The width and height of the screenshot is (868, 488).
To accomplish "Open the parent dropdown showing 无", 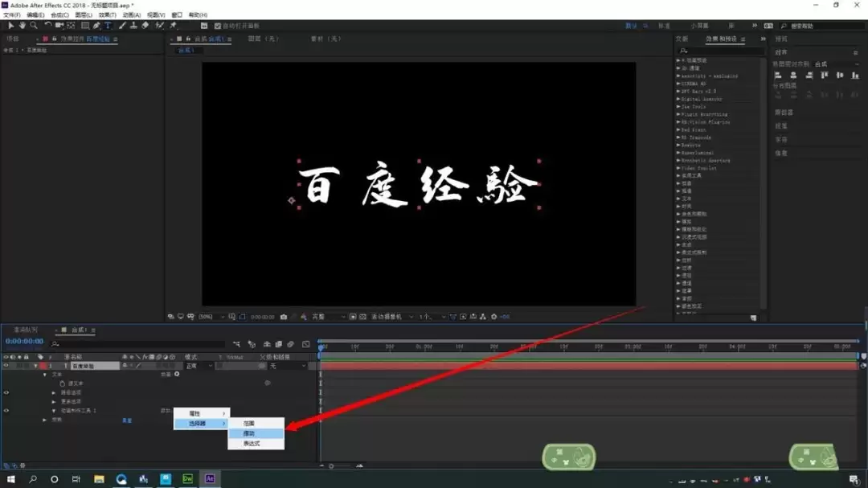I will pyautogui.click(x=287, y=366).
